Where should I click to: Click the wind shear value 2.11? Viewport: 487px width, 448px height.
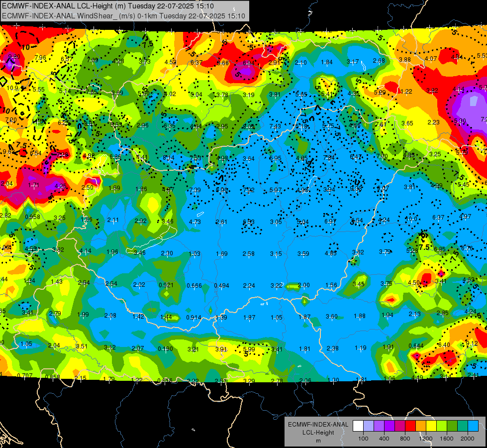[113, 220]
